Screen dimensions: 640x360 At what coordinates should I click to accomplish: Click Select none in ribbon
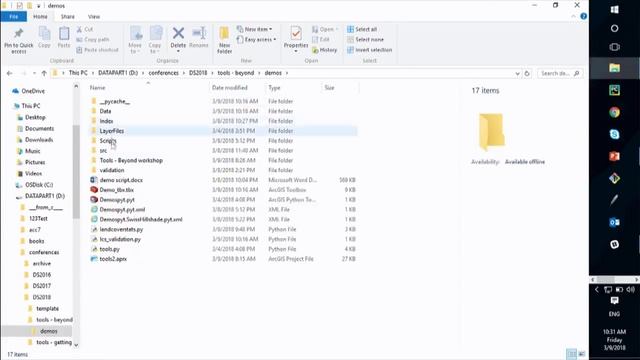point(365,40)
